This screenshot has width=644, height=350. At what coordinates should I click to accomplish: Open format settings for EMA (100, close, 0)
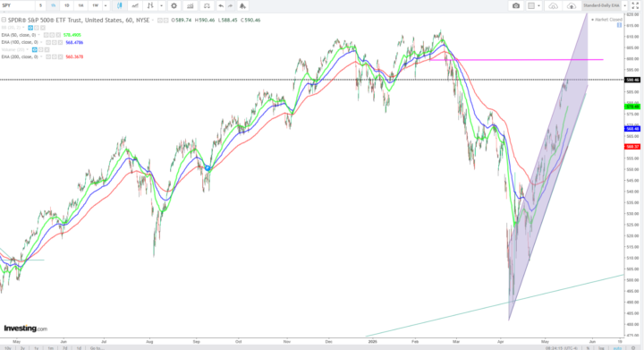(x=55, y=42)
